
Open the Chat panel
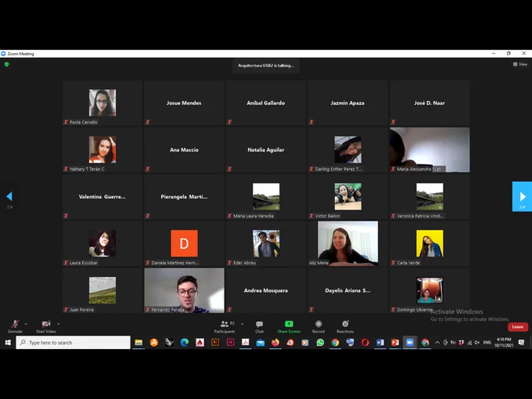[259, 327]
